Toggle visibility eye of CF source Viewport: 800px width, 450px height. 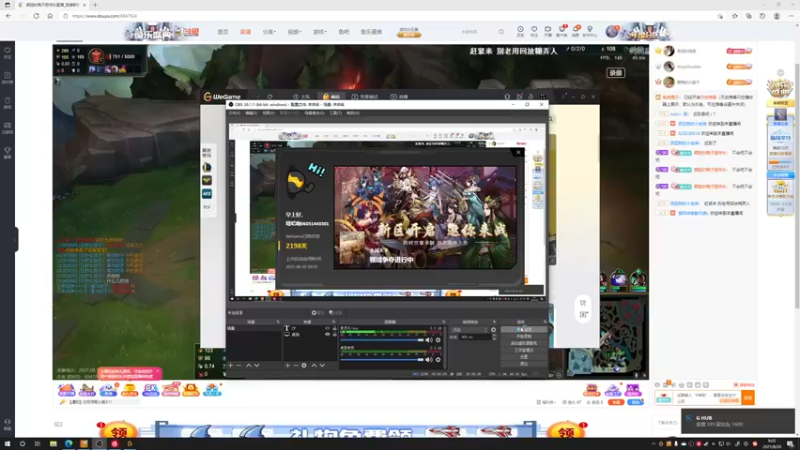tap(328, 329)
